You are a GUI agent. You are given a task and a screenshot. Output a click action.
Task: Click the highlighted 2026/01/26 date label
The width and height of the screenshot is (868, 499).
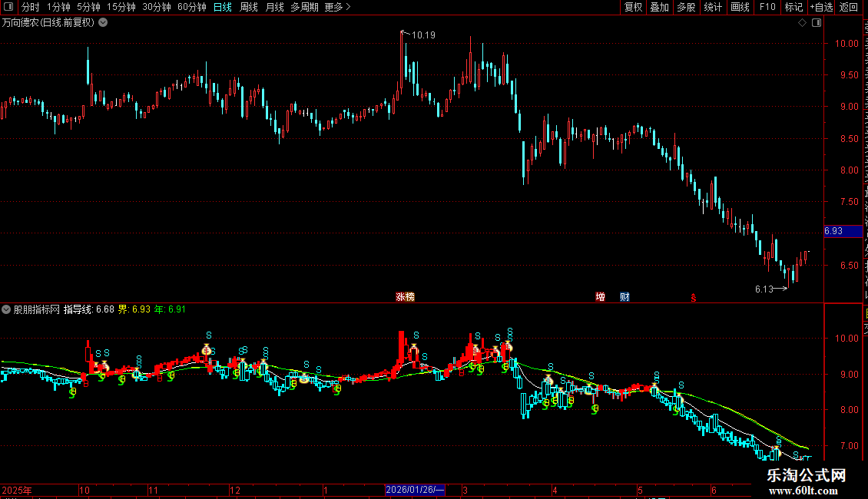[x=415, y=490]
